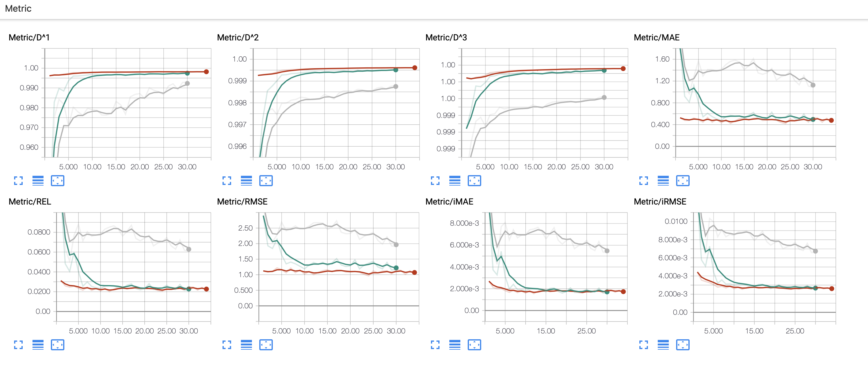Fit domain to data on Metric/iMAE chart
The height and width of the screenshot is (365, 868).
click(x=474, y=345)
